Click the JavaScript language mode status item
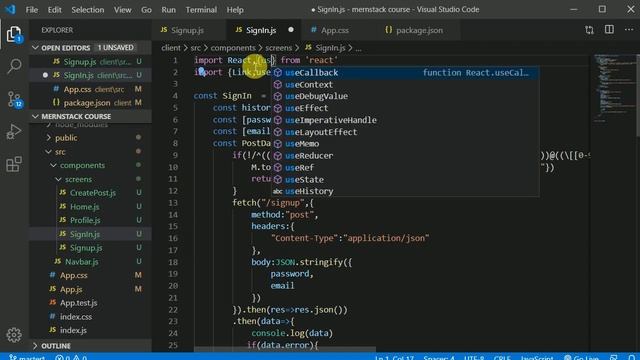The height and width of the screenshot is (360, 640). [537, 357]
